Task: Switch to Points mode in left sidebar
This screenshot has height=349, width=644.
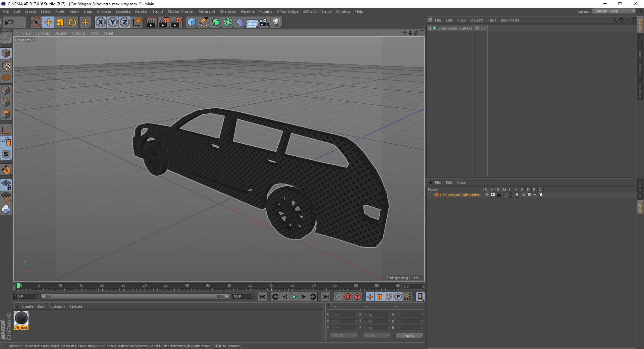Action: click(x=6, y=90)
